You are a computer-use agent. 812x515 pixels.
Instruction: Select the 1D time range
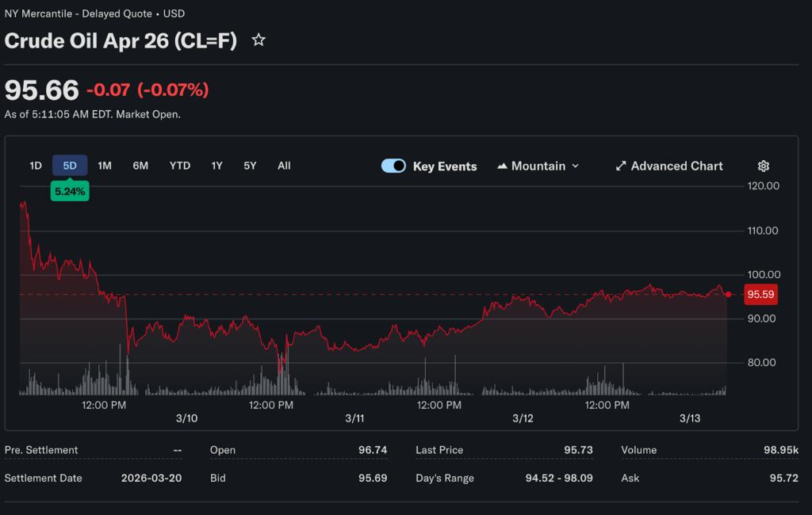[x=36, y=166]
